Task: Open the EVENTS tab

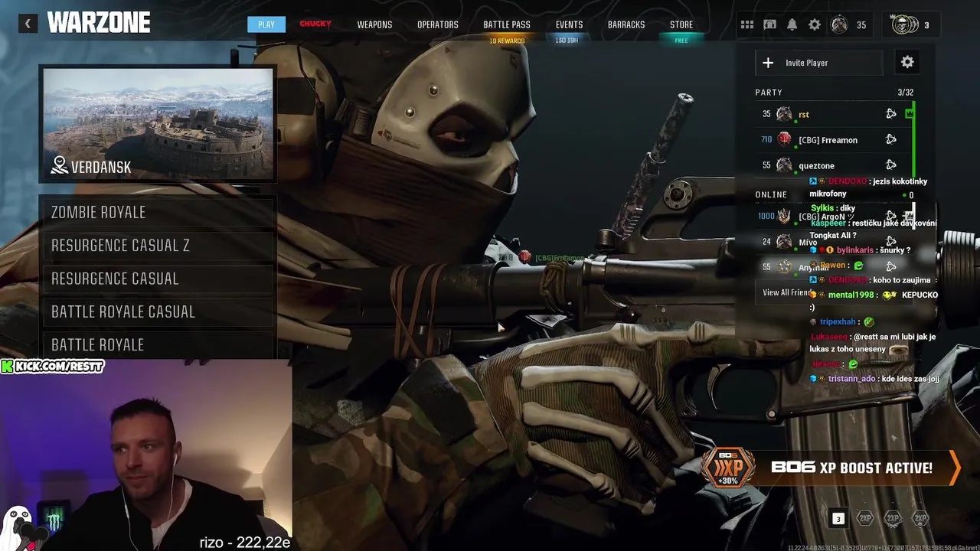Action: click(x=569, y=24)
